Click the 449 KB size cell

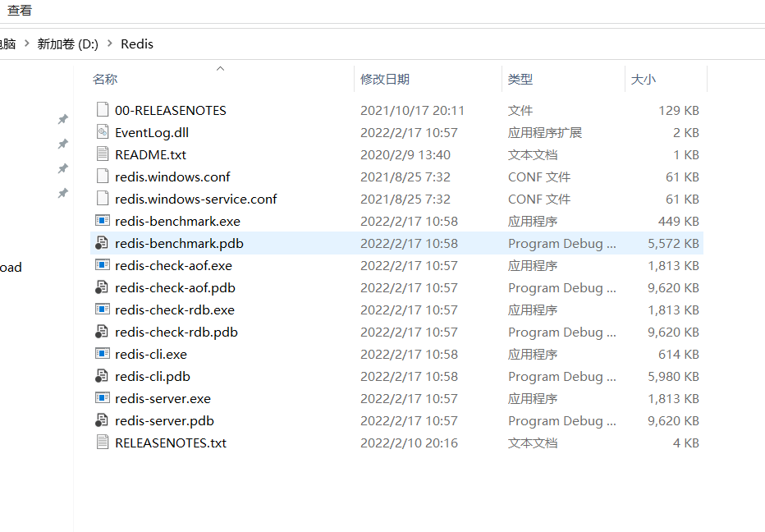click(679, 221)
